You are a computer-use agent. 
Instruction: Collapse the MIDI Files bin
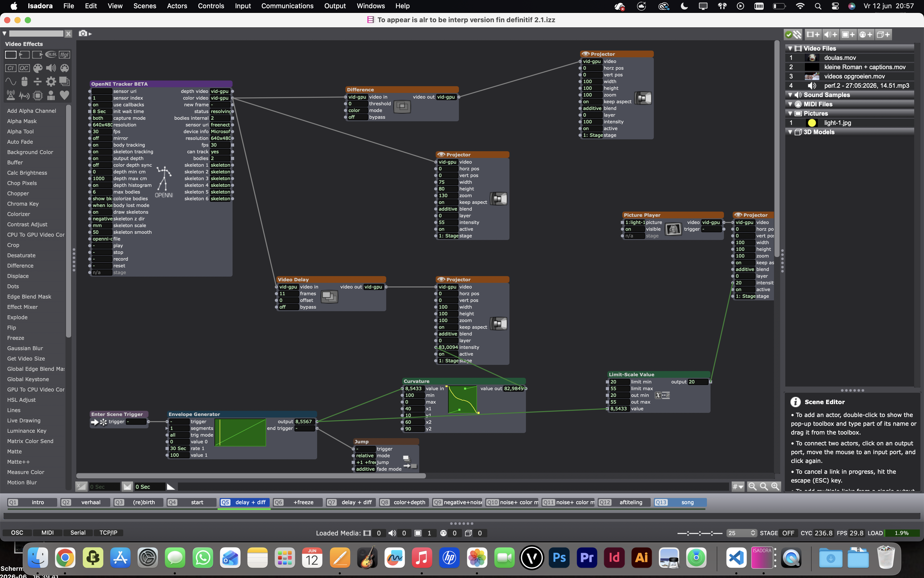click(790, 104)
